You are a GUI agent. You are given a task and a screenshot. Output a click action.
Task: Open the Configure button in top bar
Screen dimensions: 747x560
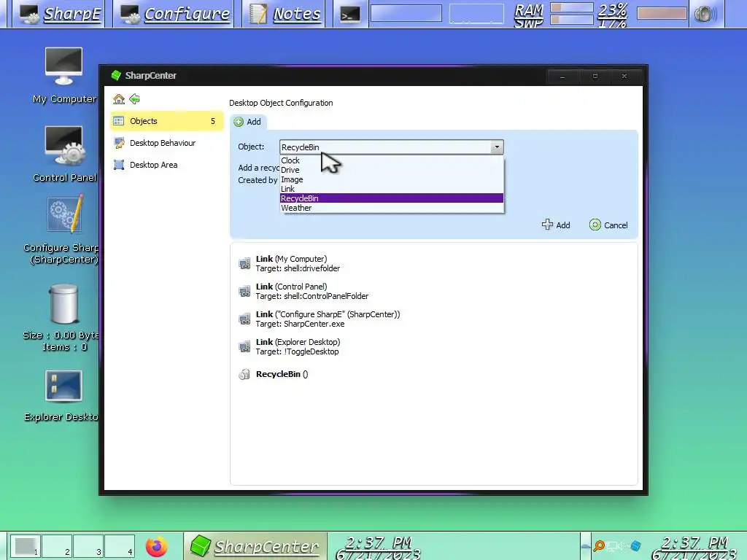[175, 14]
